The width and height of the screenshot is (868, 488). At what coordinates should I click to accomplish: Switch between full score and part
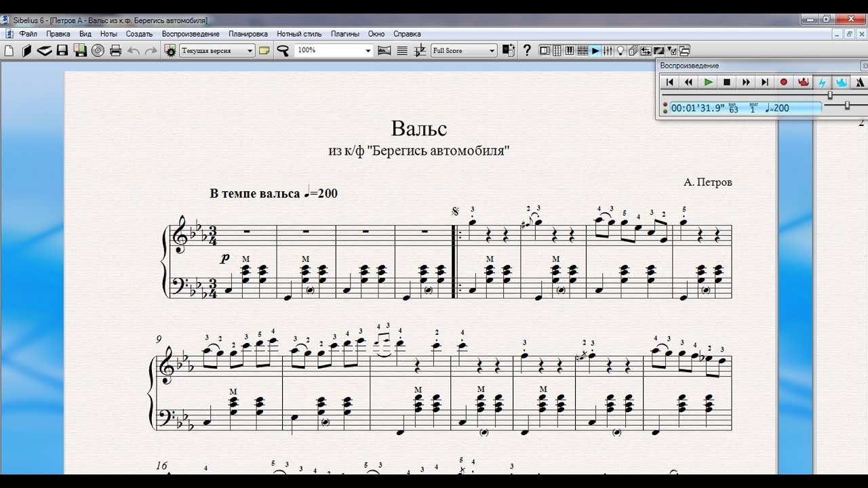coord(509,50)
